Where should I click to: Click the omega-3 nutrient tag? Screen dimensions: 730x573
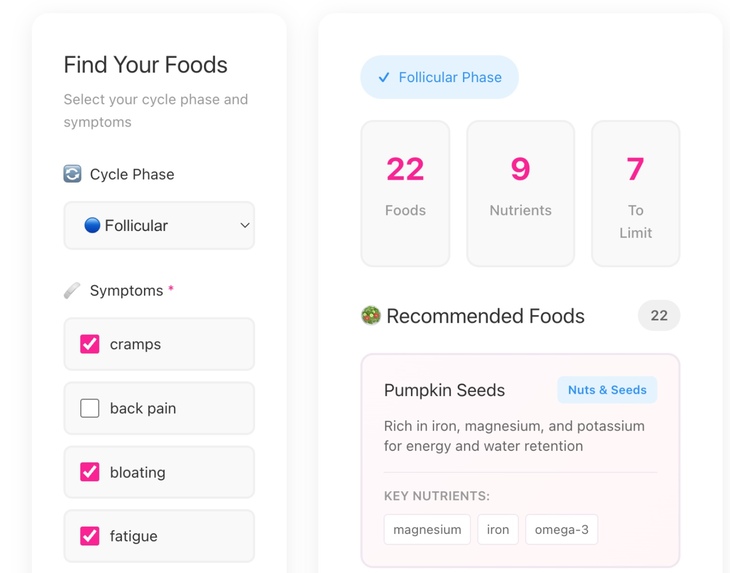[561, 530]
